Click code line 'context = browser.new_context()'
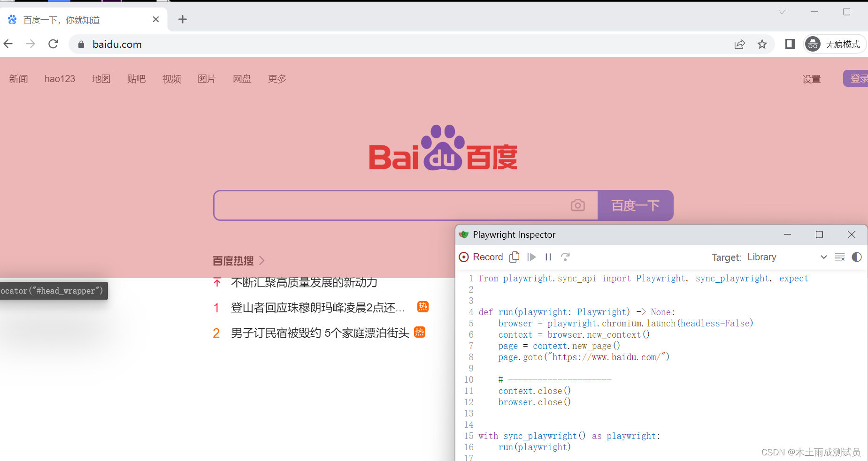 (x=574, y=335)
